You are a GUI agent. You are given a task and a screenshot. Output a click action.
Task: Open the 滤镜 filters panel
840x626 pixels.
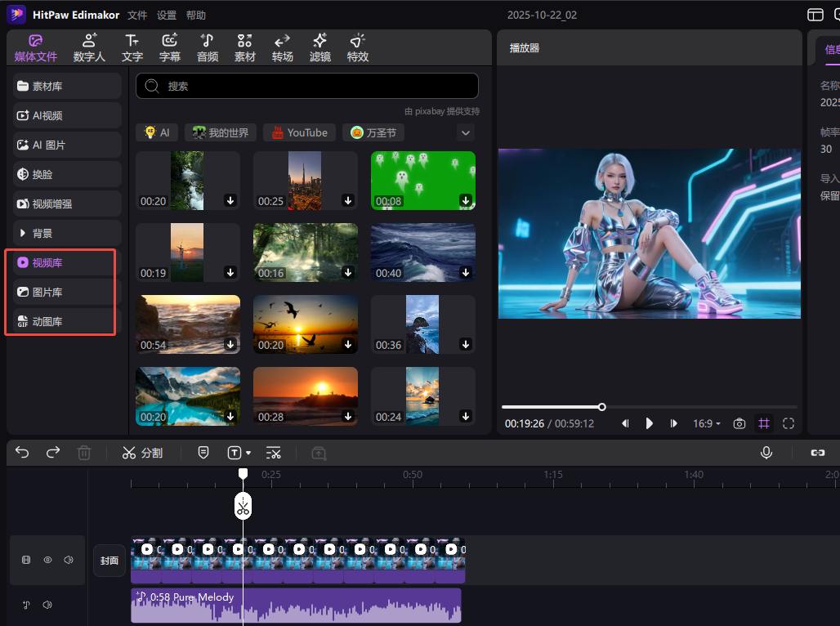coord(319,47)
